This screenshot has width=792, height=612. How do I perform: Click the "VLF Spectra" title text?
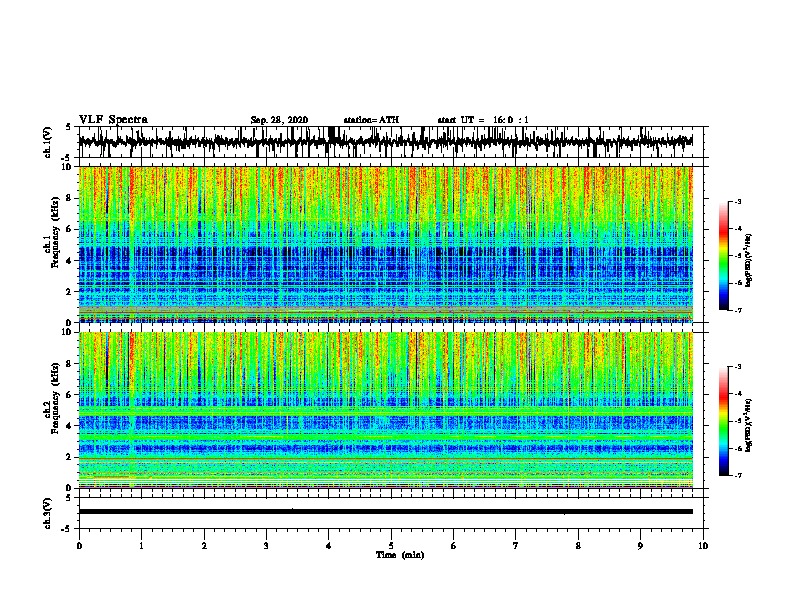tap(113, 120)
